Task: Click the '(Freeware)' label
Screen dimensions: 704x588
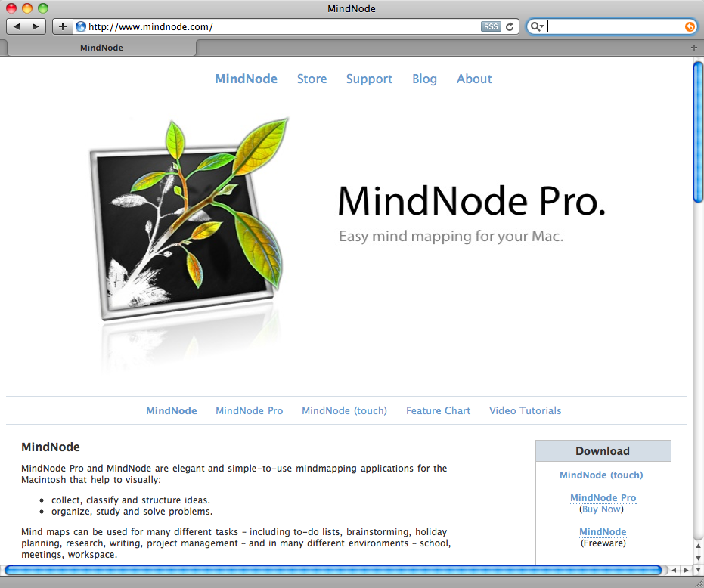Action: [x=603, y=543]
